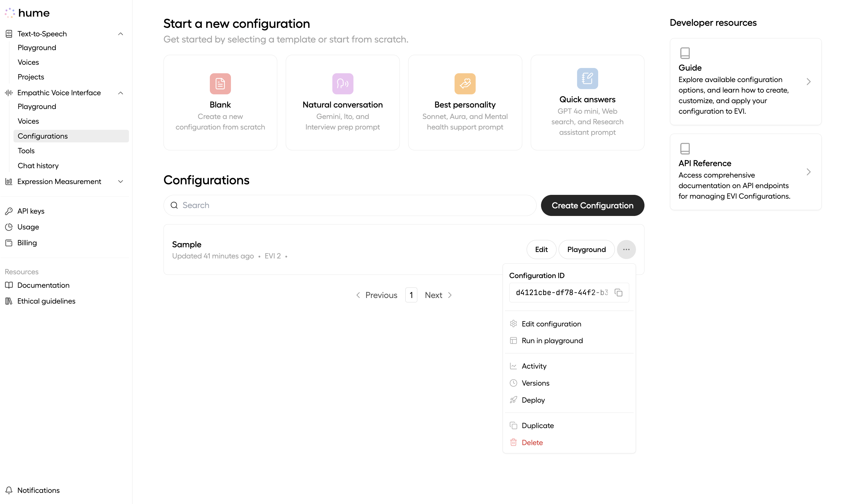
Task: Open the Guide card arrow
Action: click(x=809, y=82)
